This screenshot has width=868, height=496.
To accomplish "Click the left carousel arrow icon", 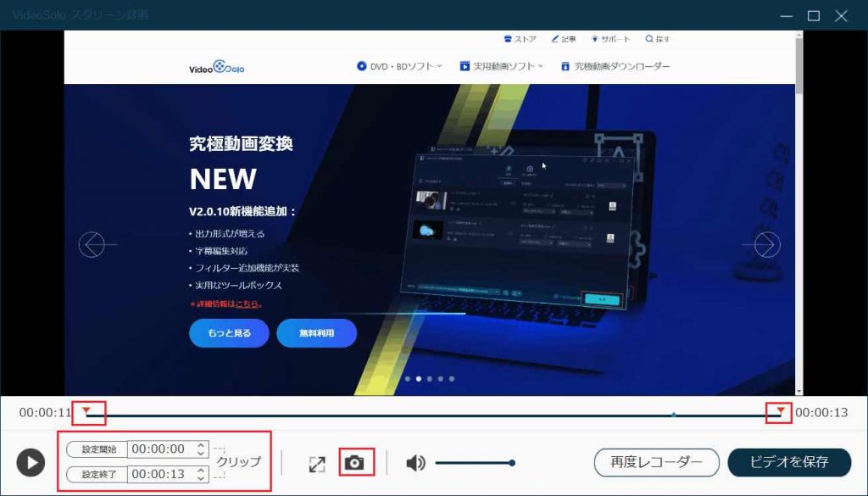I will point(92,244).
